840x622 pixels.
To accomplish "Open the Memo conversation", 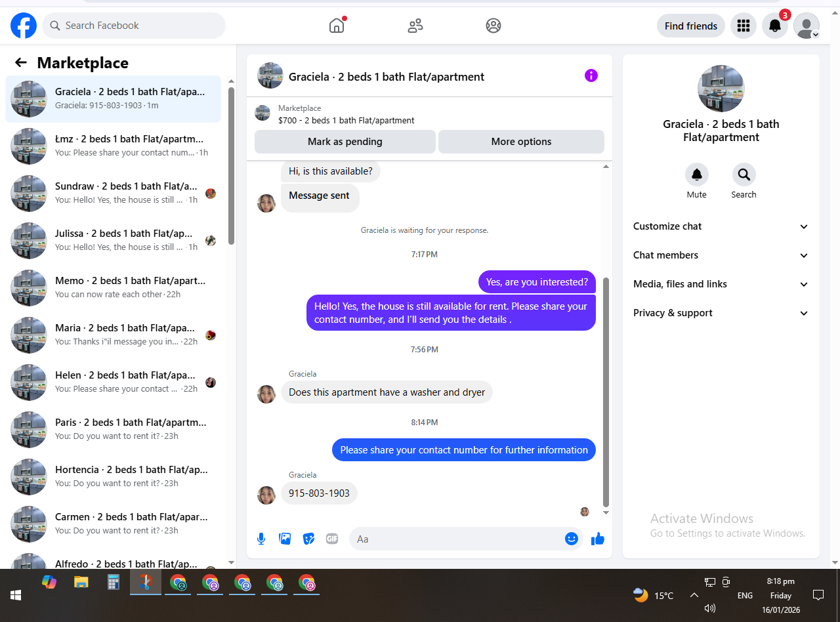I will 113,288.
